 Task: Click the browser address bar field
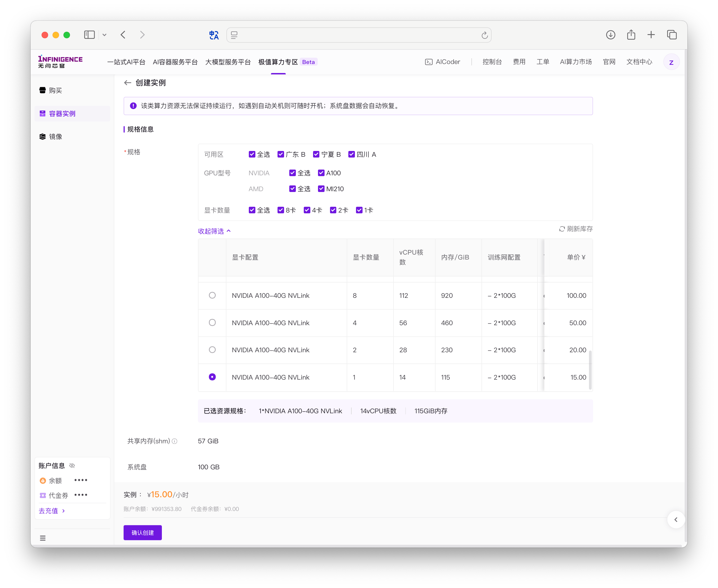pyautogui.click(x=359, y=35)
